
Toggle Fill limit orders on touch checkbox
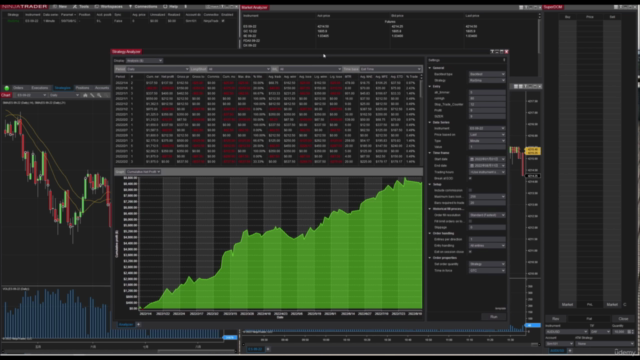pos(470,221)
